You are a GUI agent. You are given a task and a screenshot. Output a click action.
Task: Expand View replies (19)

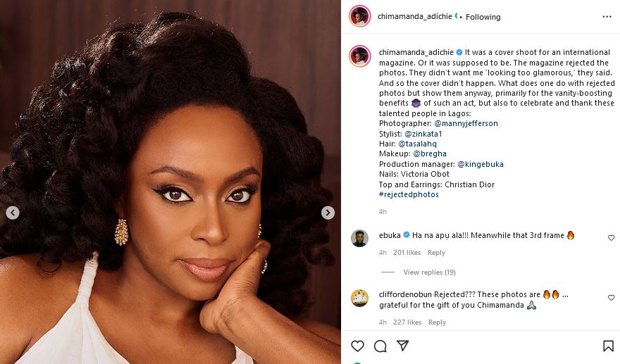[429, 272]
